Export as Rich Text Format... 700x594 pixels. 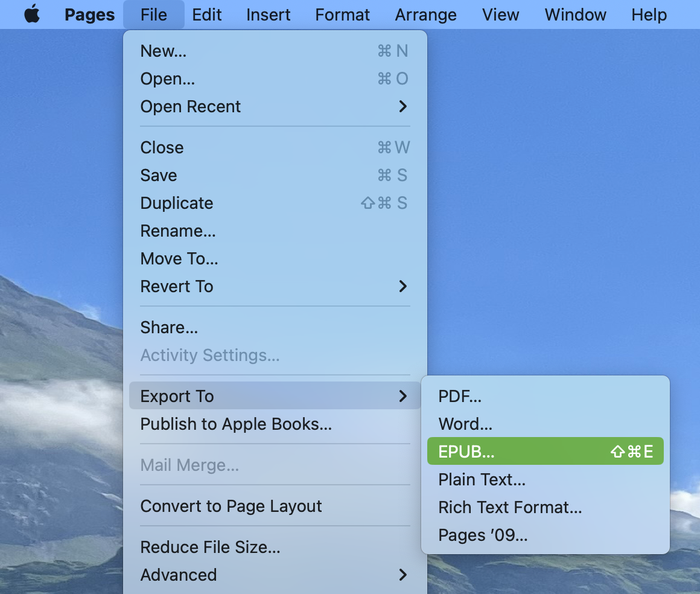point(545,507)
